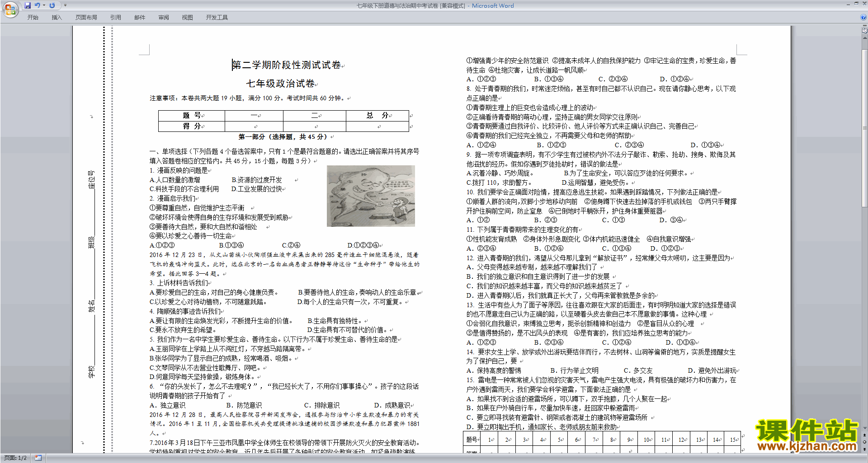Save the document with the floppy icon

[x=28, y=5]
